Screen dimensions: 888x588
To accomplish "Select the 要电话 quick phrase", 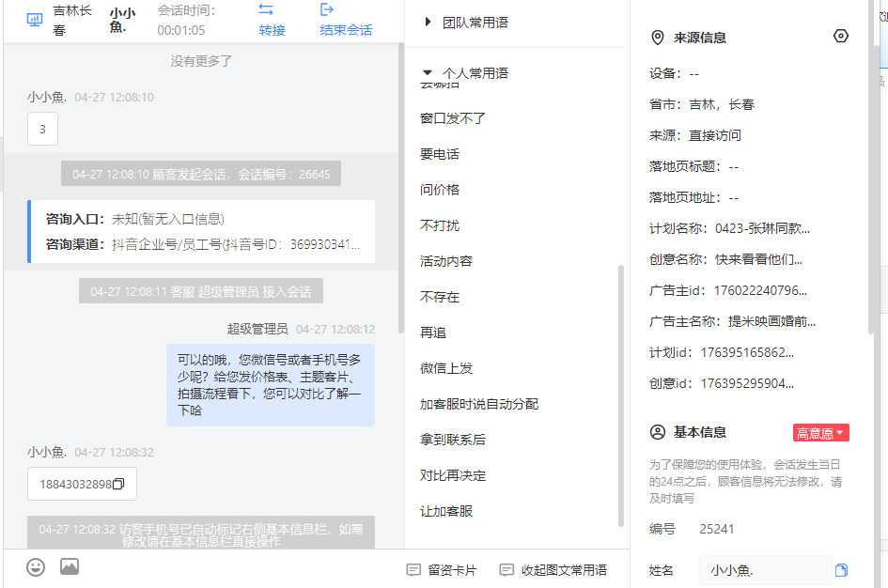I will click(440, 154).
